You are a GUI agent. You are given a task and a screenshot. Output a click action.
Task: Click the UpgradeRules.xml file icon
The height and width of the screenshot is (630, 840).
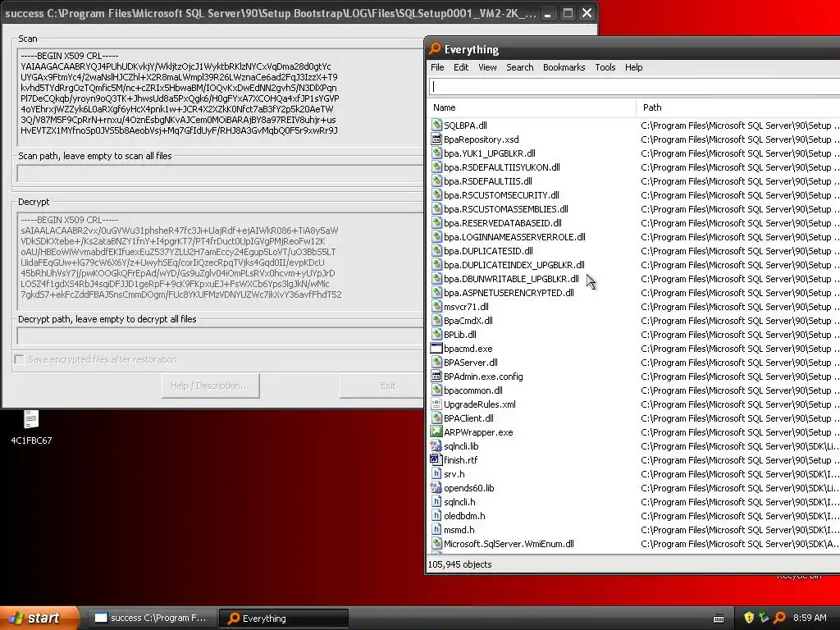pyautogui.click(x=436, y=404)
